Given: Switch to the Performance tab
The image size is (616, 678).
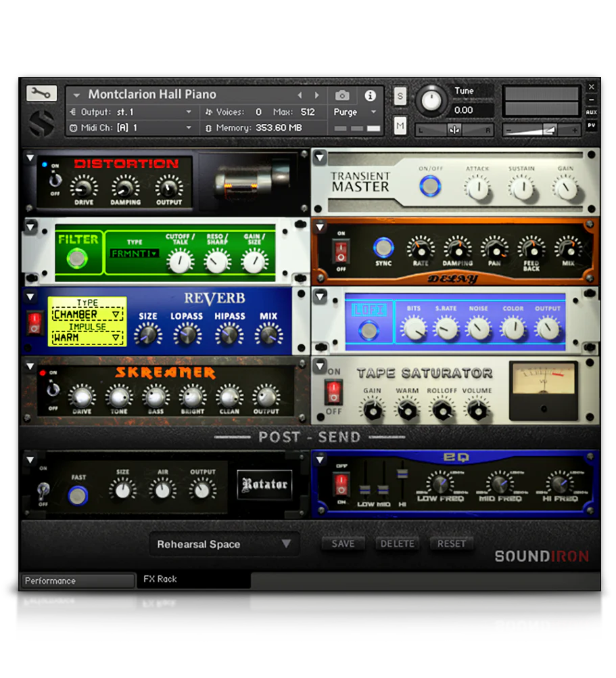Looking at the screenshot, I should 78,581.
